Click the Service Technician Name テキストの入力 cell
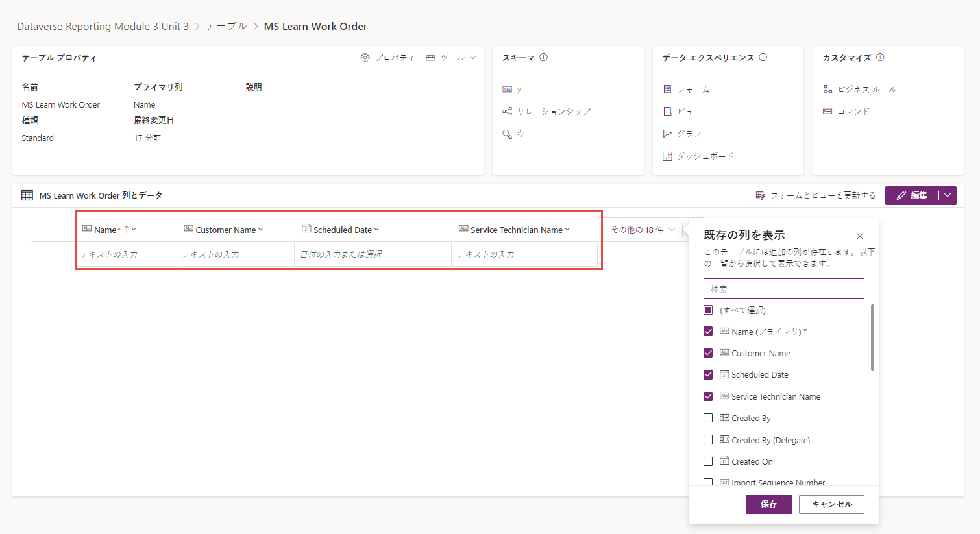The width and height of the screenshot is (980, 534). pos(524,254)
